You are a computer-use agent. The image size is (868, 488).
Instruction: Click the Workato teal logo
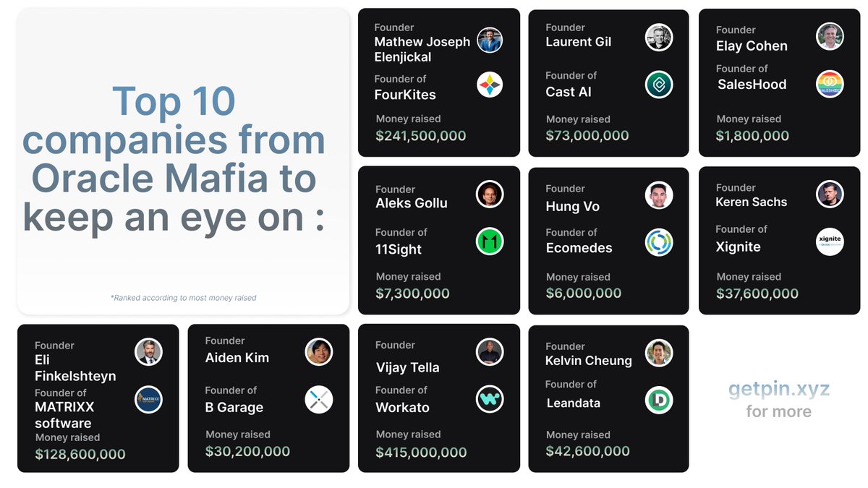coord(490,399)
